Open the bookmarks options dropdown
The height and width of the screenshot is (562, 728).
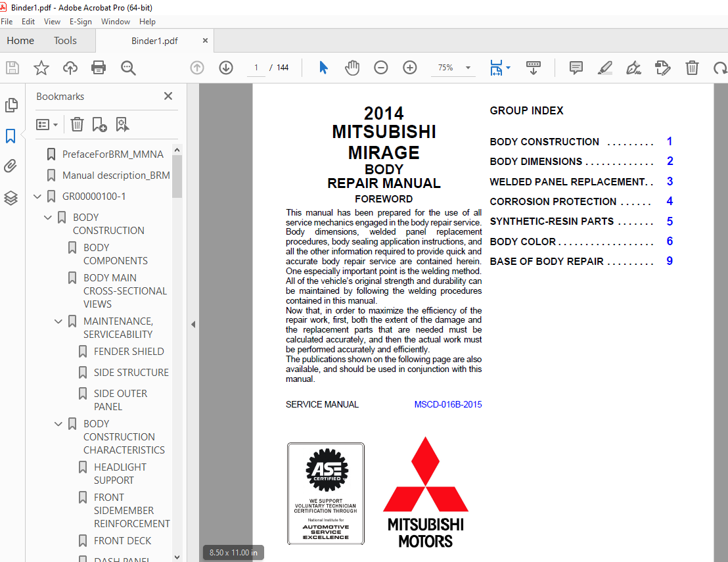[x=47, y=124]
